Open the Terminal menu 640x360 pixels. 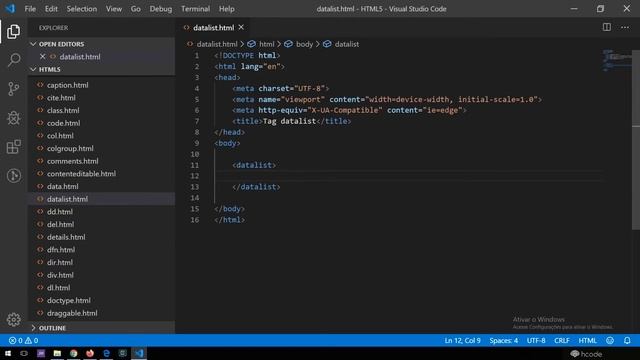[196, 9]
